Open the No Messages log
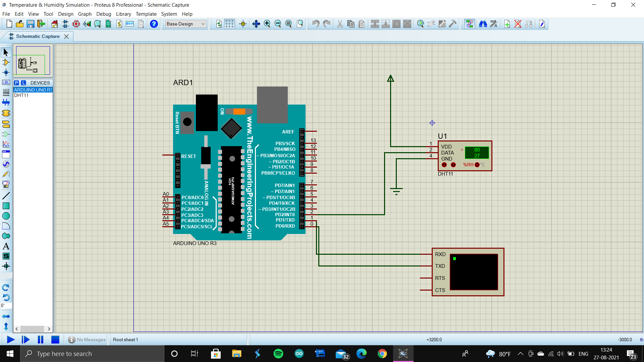Screen dimensions: 644x362 (87, 340)
